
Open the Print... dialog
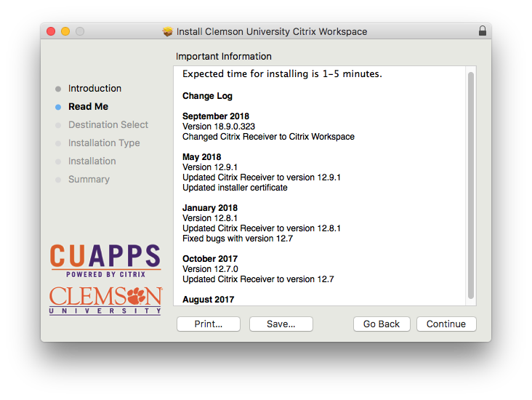pos(209,324)
